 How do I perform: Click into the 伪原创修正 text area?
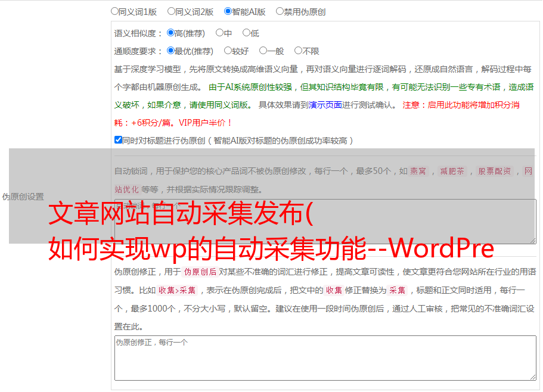tap(325, 357)
